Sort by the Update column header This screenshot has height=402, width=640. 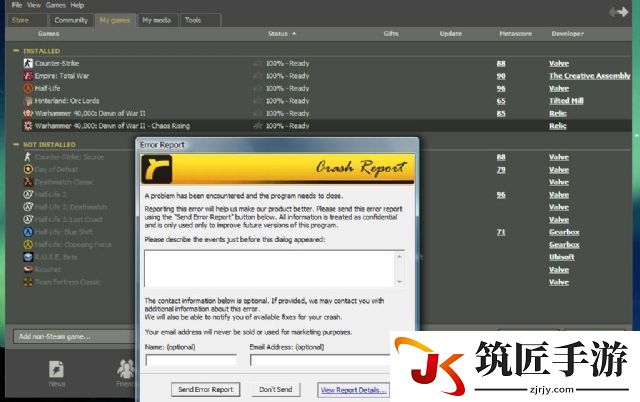451,33
